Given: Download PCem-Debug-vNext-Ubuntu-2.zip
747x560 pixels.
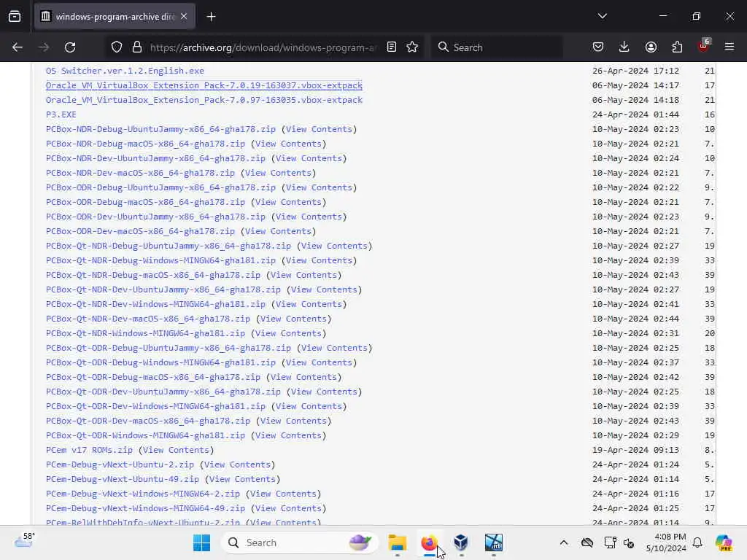Looking at the screenshot, I should click(120, 464).
